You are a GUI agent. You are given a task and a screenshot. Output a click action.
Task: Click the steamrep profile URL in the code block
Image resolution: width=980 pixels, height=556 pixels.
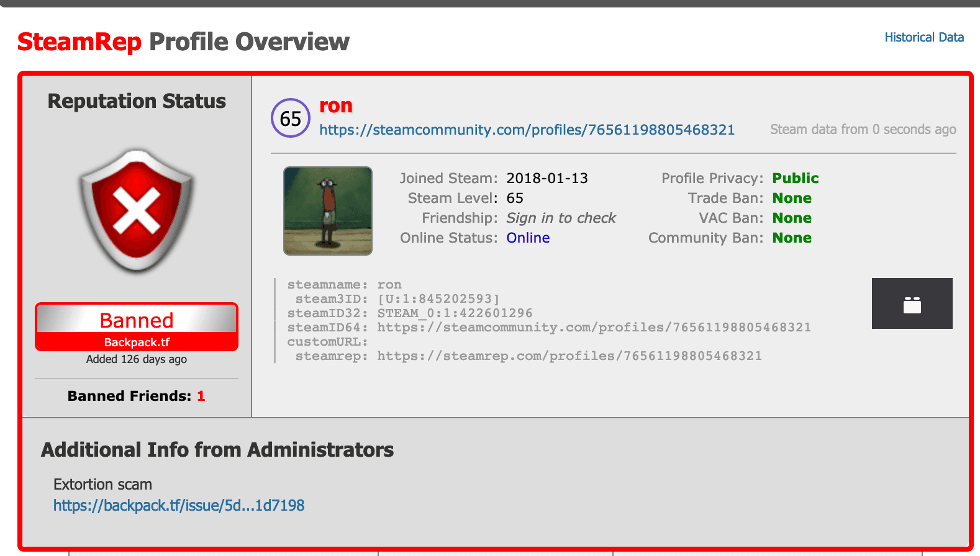pyautogui.click(x=569, y=356)
